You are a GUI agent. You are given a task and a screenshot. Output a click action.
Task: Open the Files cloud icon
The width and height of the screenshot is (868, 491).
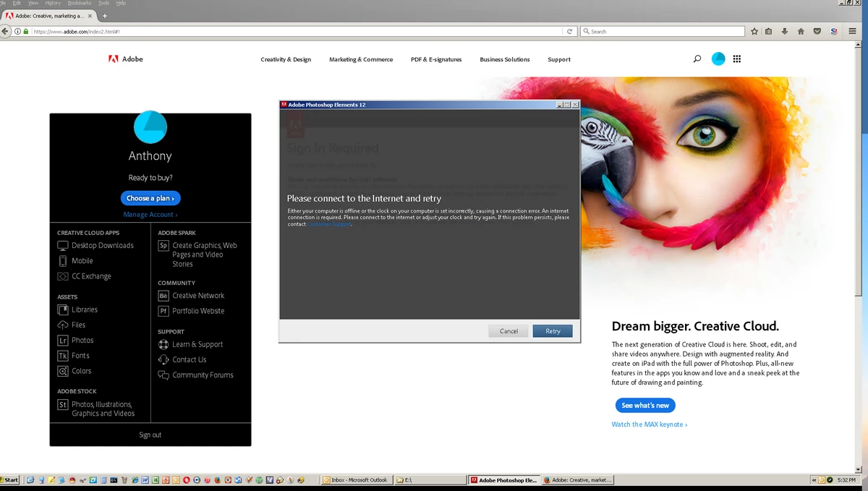pos(63,325)
